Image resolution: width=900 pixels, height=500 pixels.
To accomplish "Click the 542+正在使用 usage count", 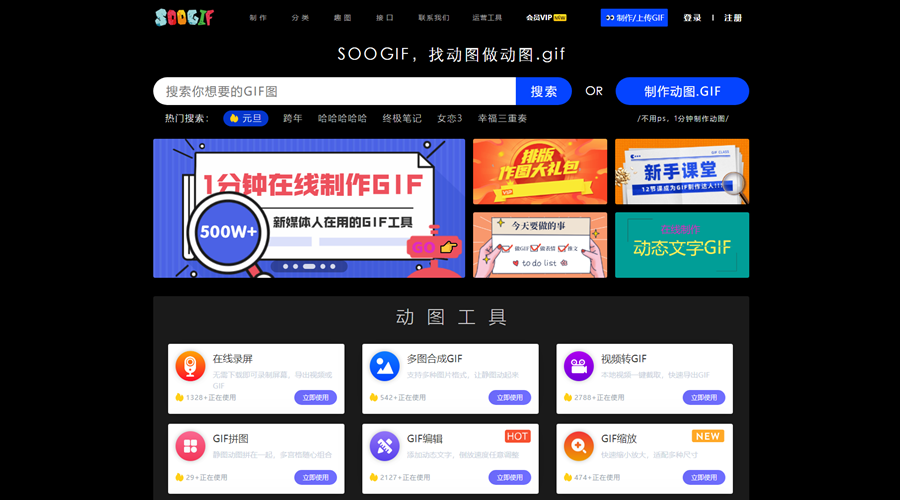I will [x=403, y=397].
